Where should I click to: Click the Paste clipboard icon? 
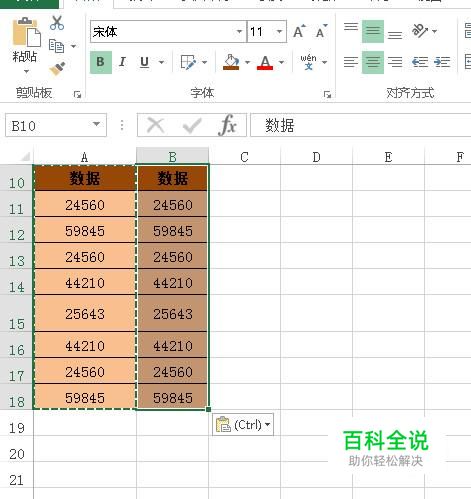click(26, 32)
